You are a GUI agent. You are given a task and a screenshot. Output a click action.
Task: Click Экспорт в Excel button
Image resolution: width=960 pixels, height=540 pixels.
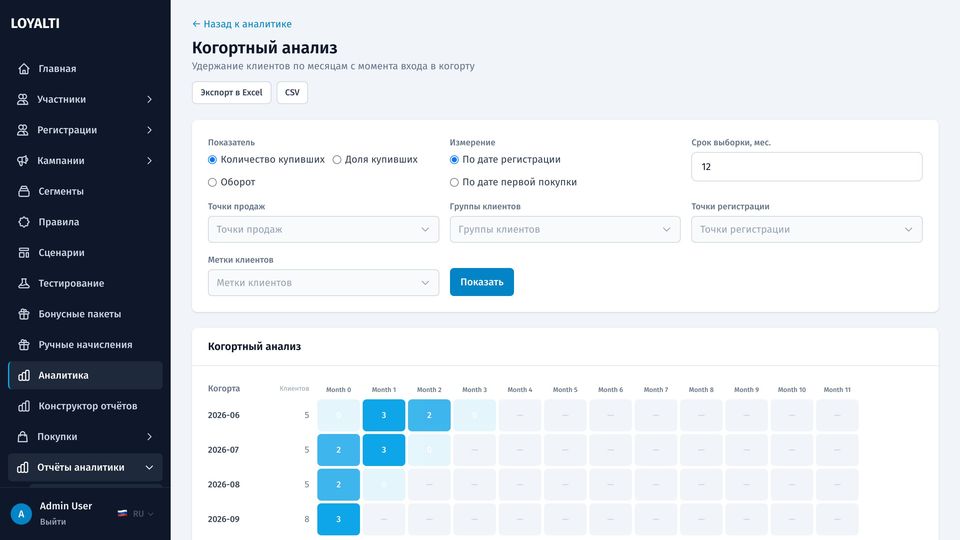pyautogui.click(x=231, y=92)
